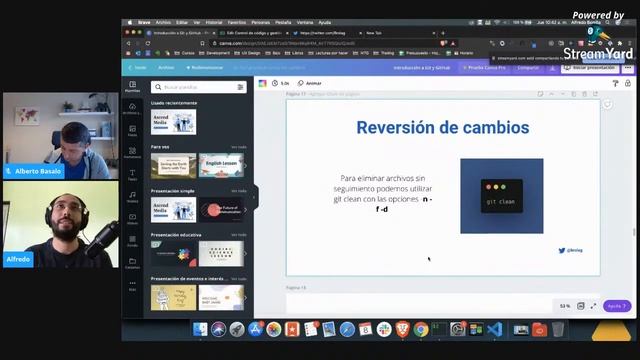This screenshot has width=640, height=360.
Task: Click the Inicio back button in Canva header
Action: point(138,68)
